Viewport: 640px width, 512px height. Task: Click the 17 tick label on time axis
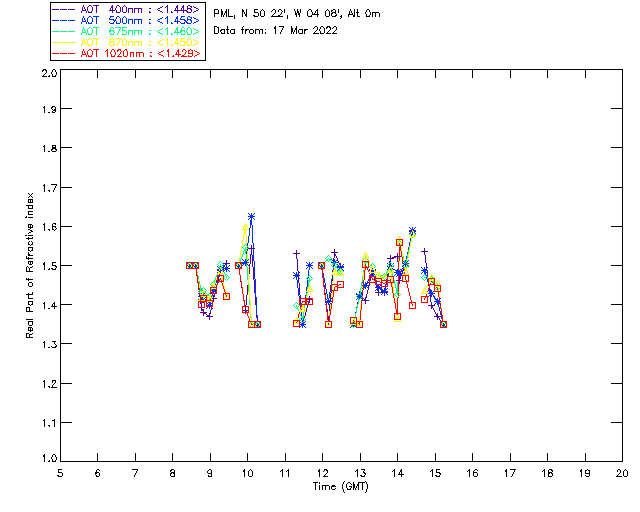point(509,473)
